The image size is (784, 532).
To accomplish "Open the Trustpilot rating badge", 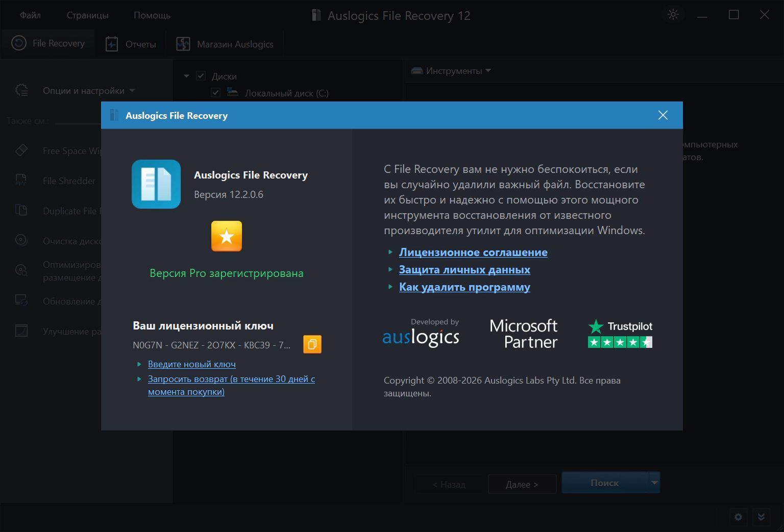I will tap(620, 334).
